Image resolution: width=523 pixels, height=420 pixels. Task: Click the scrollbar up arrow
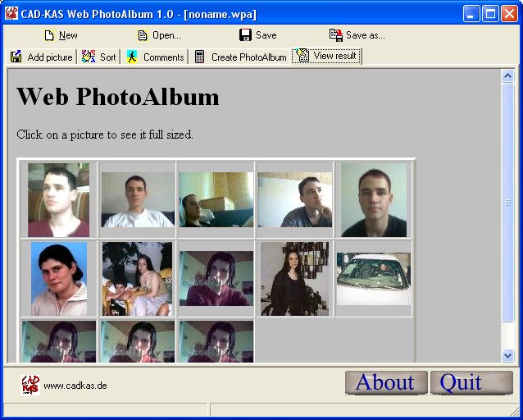(x=507, y=76)
